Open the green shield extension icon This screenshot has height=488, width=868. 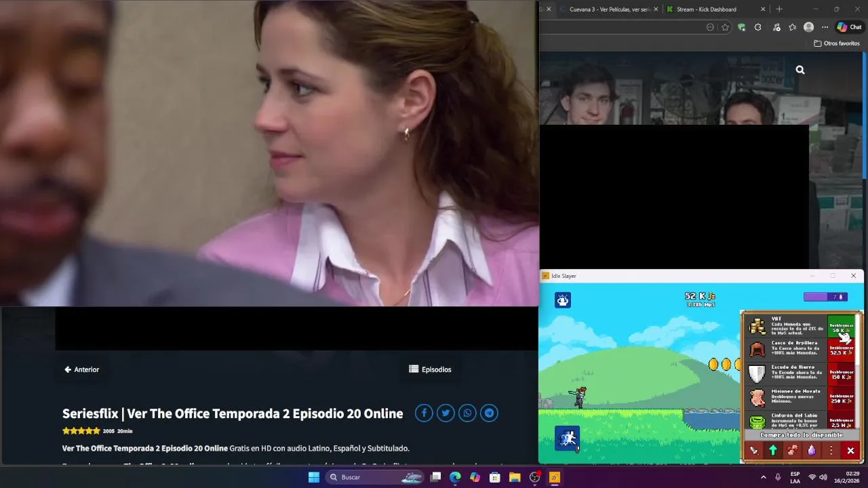point(741,27)
